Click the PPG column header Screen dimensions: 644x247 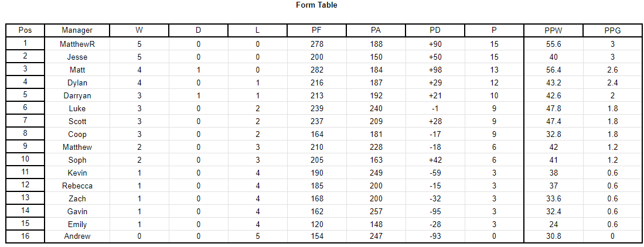point(612,30)
